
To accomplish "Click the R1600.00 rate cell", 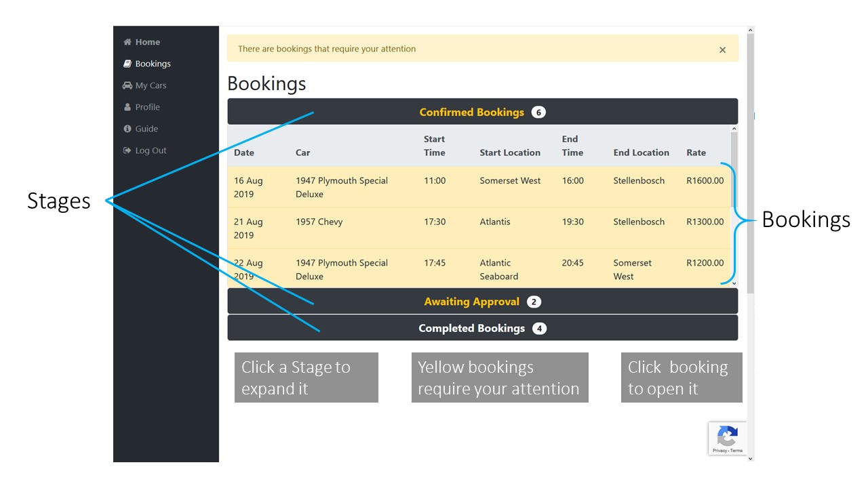I will [705, 181].
